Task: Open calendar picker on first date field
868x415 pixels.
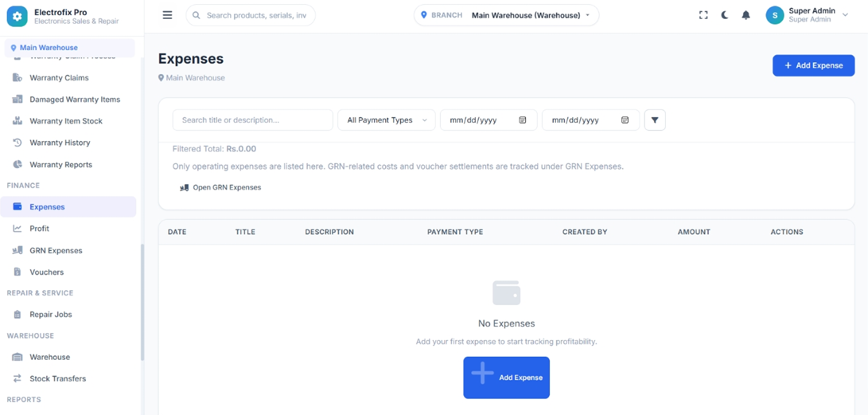Action: 522,120
